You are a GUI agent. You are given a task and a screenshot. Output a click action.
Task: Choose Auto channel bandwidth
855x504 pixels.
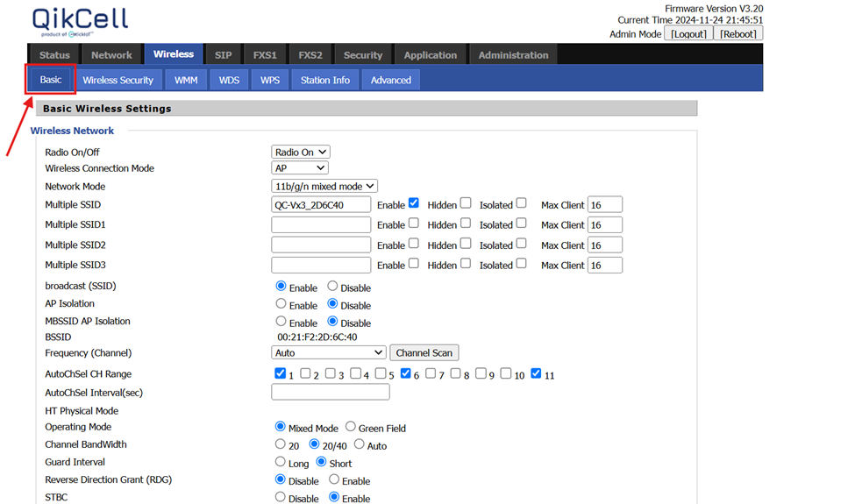coord(360,444)
